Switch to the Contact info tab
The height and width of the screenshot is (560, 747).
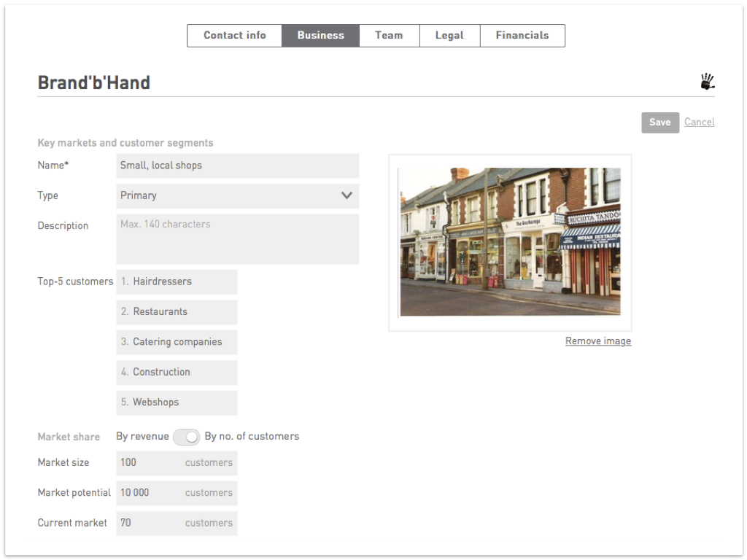[234, 36]
